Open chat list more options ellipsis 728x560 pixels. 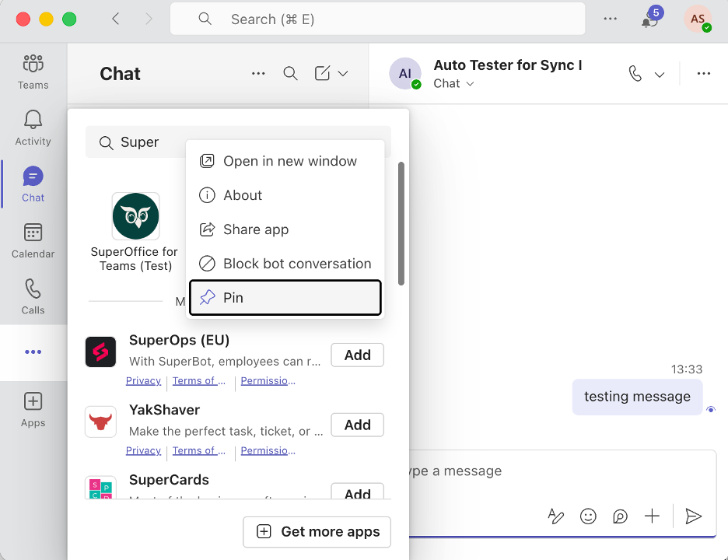(x=258, y=73)
